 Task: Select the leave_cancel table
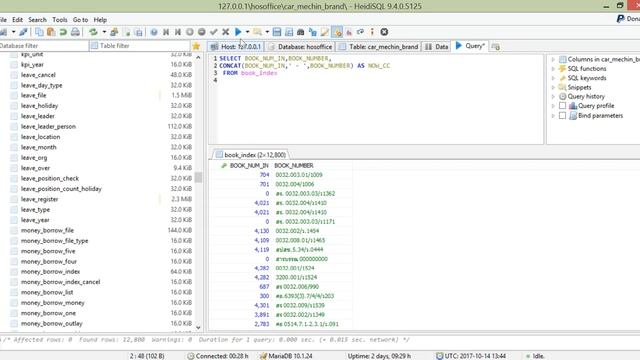point(38,75)
